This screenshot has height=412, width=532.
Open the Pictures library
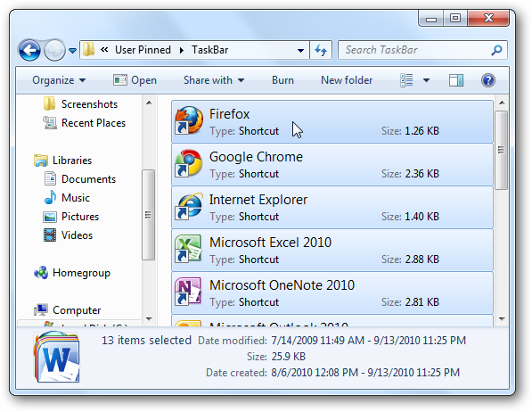click(80, 217)
